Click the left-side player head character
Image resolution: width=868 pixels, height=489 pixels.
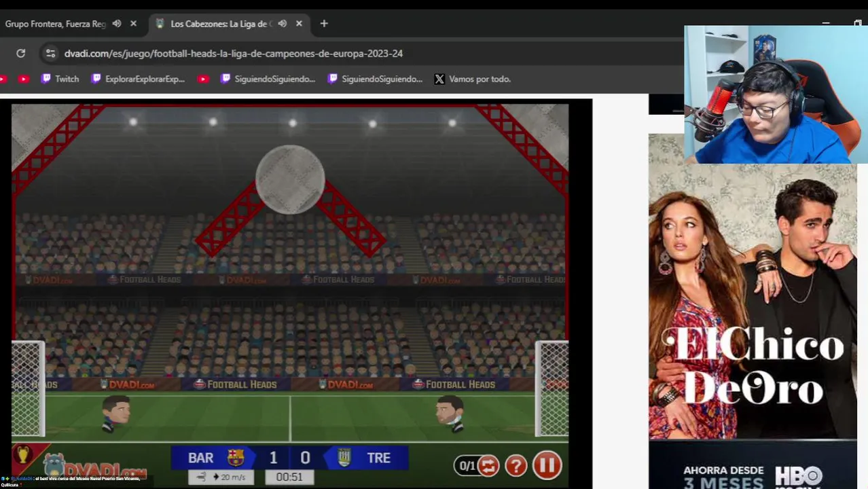click(115, 413)
